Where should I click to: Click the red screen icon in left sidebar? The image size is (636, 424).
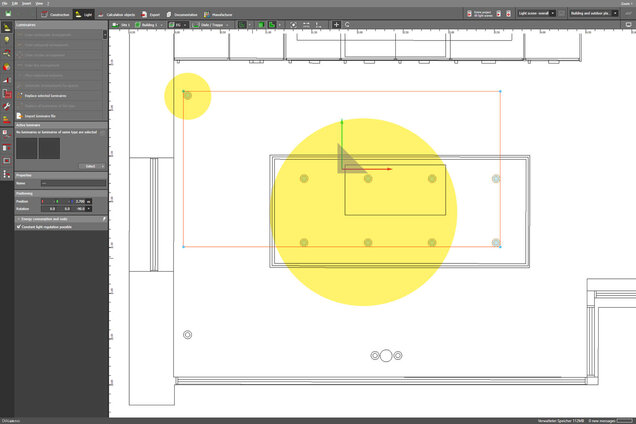[7, 160]
